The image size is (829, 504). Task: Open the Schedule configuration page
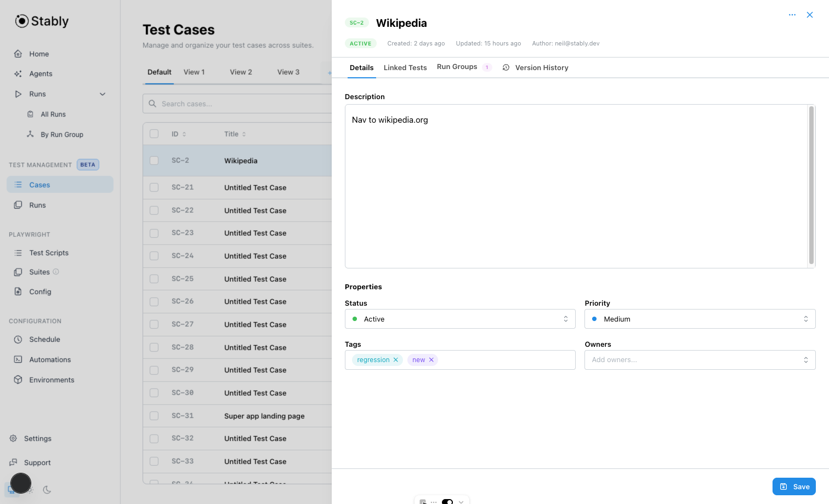(x=44, y=339)
